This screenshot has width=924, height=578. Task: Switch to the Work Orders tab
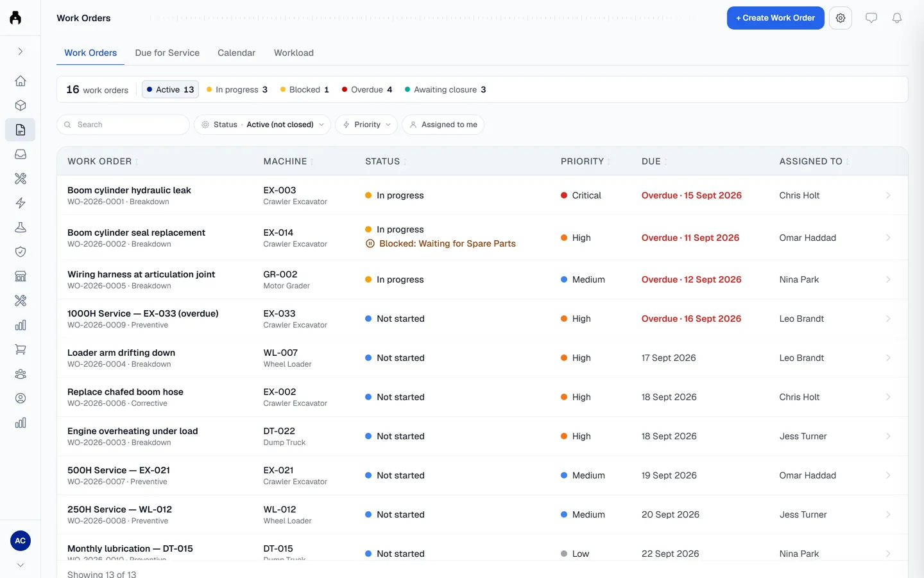90,53
